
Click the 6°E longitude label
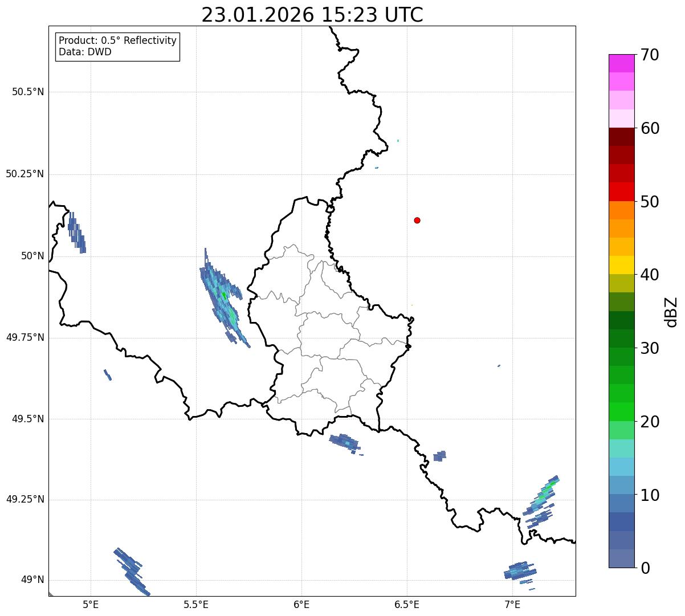[301, 604]
